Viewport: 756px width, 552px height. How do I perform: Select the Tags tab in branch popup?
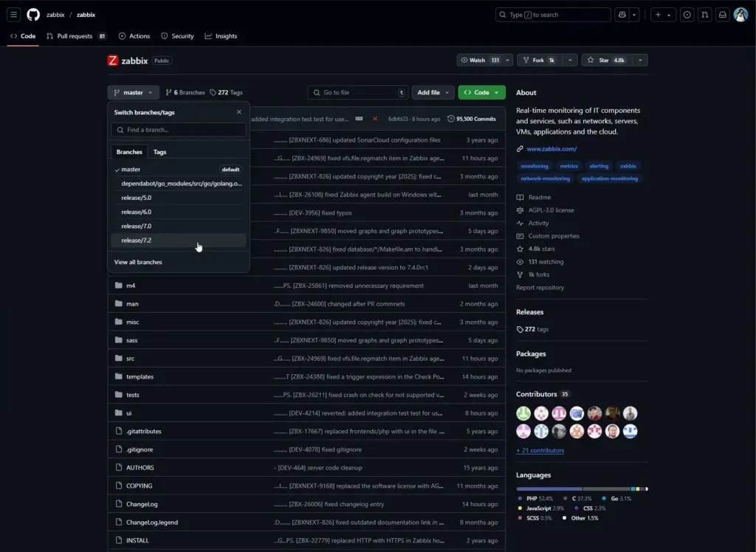coord(159,152)
